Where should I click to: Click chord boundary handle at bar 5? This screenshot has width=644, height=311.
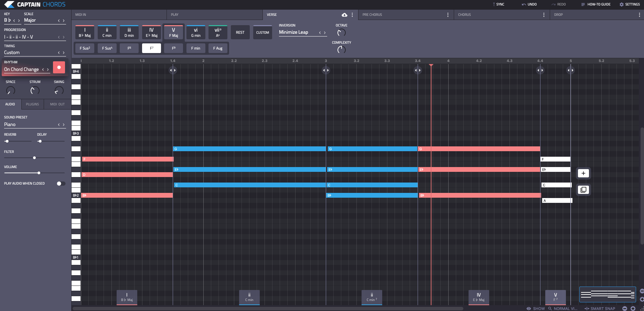(570, 70)
